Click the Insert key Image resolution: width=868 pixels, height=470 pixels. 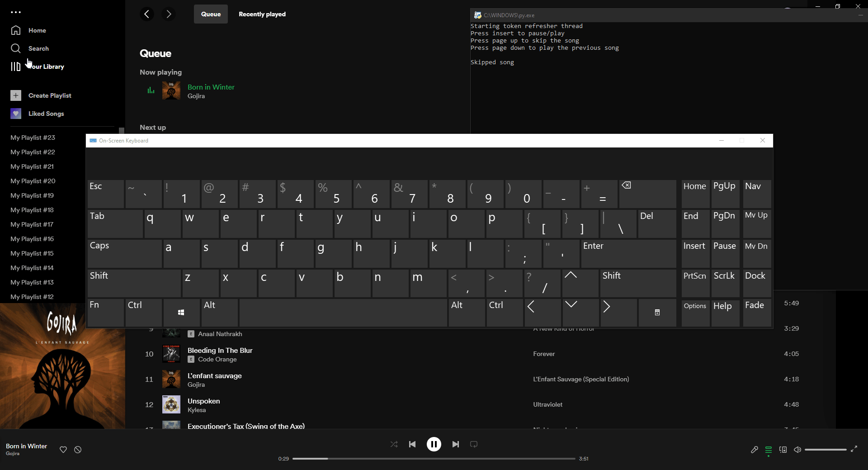click(x=695, y=253)
